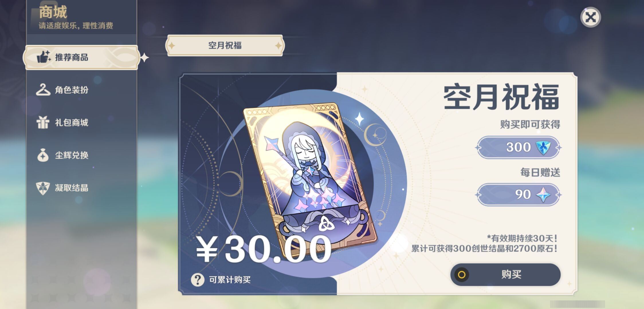
Task: Click the 300 crystal reward pill
Action: click(x=519, y=148)
